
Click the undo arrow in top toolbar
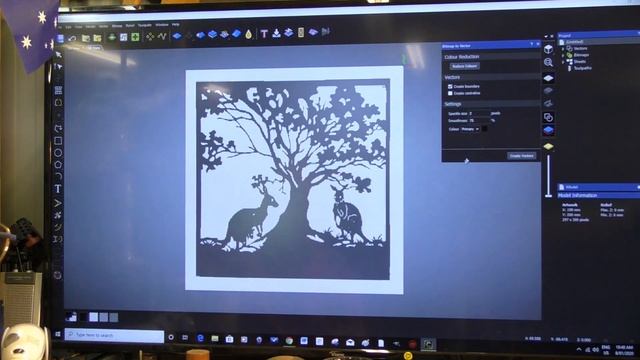[72, 38]
